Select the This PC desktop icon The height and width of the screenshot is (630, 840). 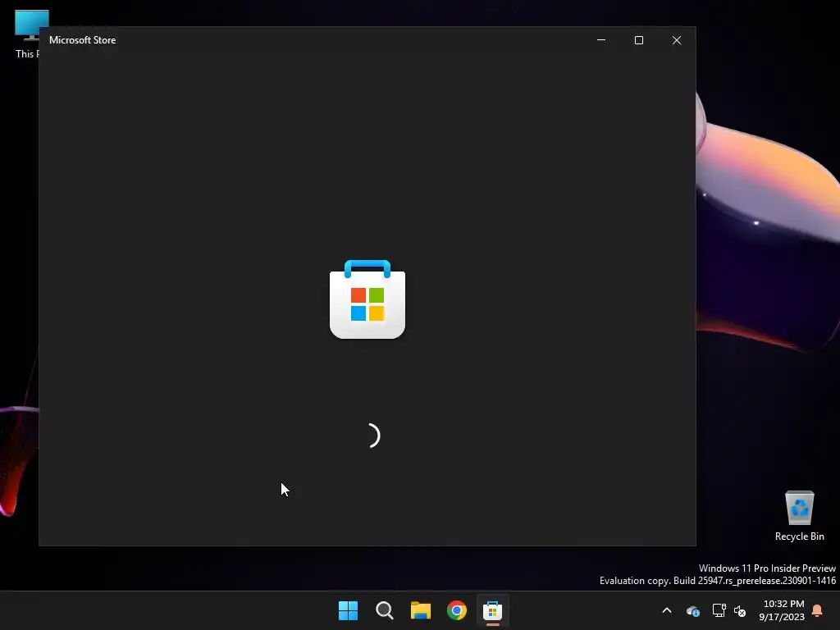(27, 34)
